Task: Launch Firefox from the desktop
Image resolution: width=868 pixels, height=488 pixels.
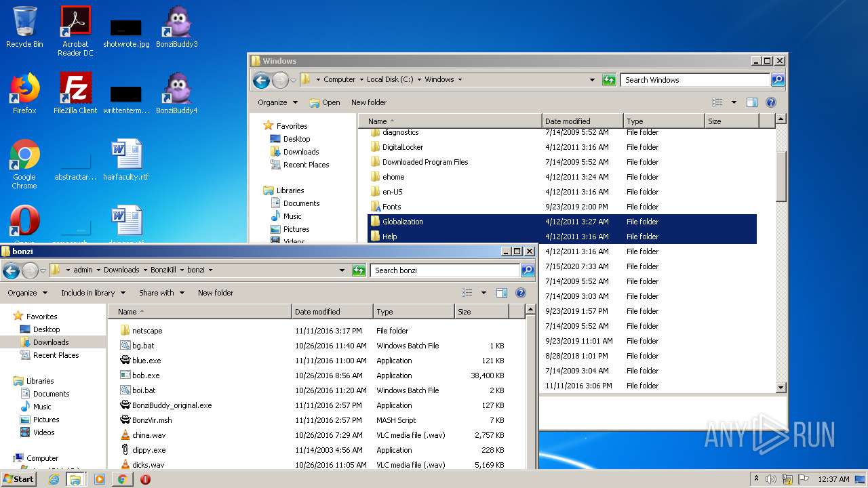Action: pos(24,94)
